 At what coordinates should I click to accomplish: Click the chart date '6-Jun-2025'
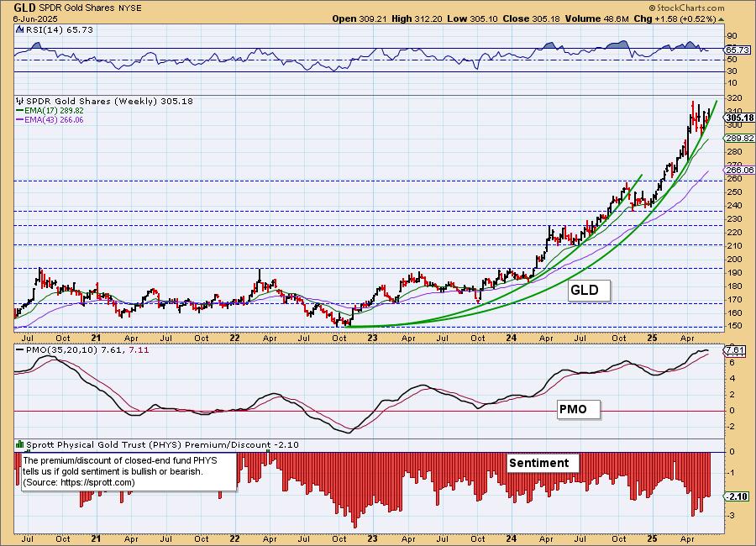[x=35, y=19]
